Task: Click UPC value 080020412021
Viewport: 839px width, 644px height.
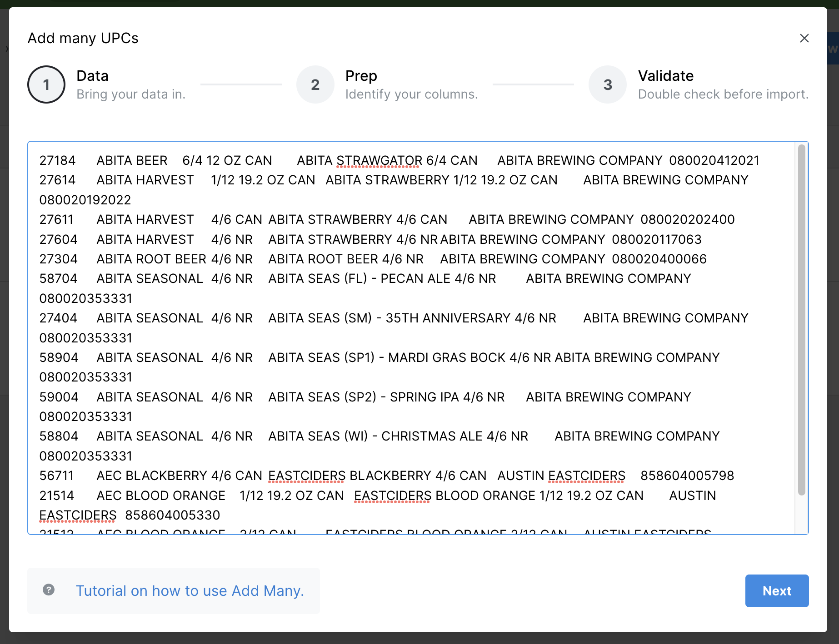Action: coord(714,160)
